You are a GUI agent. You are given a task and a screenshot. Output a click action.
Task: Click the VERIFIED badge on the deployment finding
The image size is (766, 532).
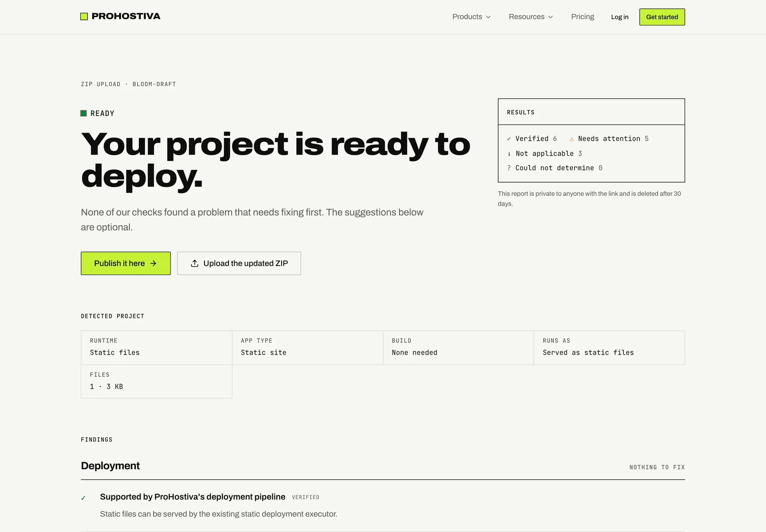point(306,497)
